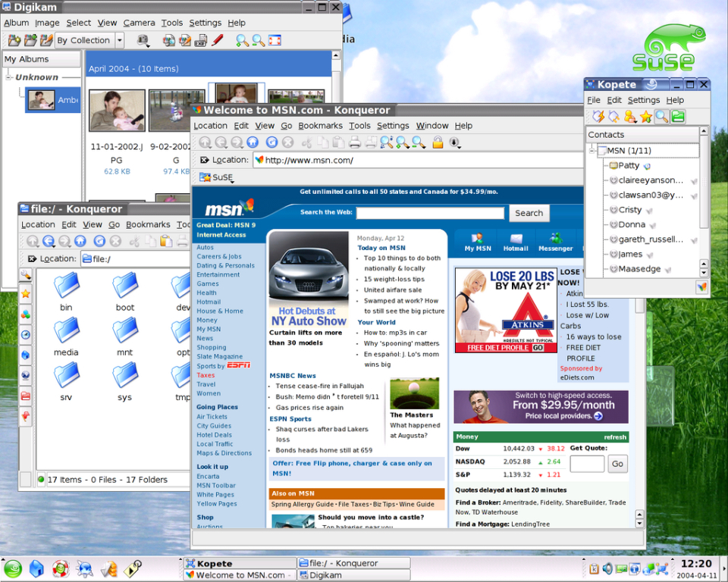Screen dimensions: 728x582
Task: Click the Get Quote input field
Action: click(x=587, y=464)
